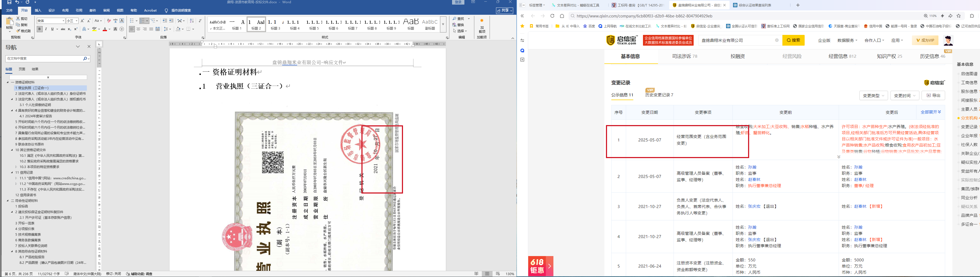Sort paragraphs with the A-Z icon
The width and height of the screenshot is (980, 277).
coord(192,21)
